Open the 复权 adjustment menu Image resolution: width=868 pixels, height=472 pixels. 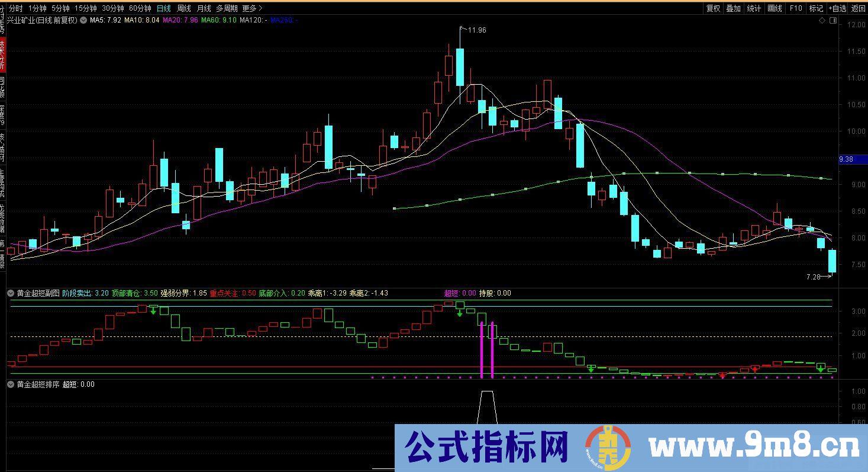pos(714,8)
